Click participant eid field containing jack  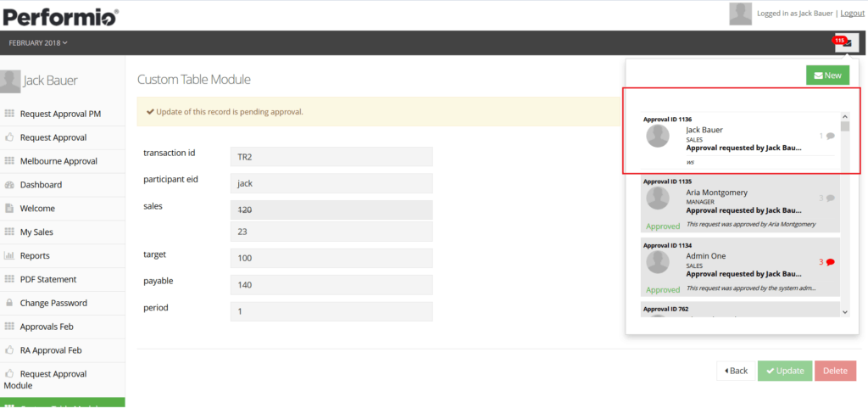(x=331, y=183)
